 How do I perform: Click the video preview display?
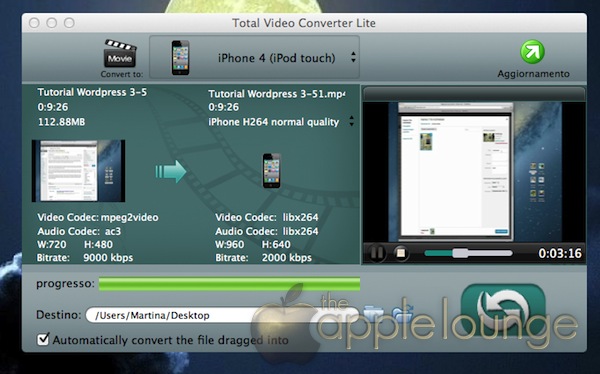(x=474, y=172)
